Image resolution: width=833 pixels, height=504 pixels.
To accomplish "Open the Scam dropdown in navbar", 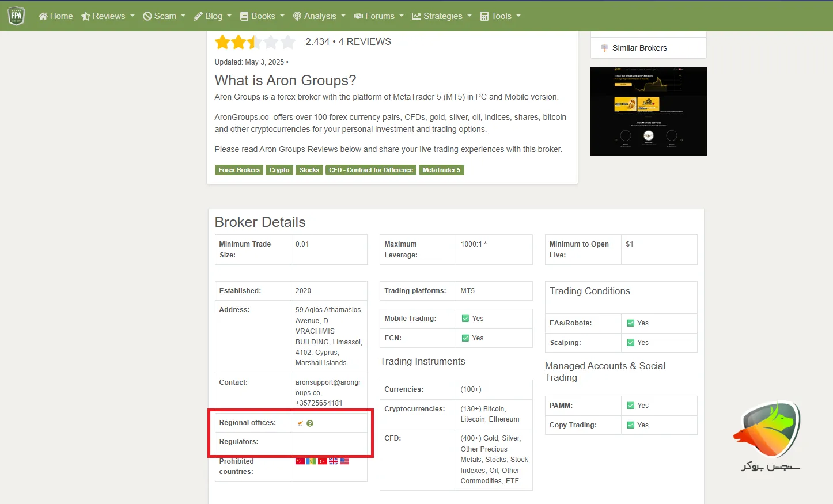I will 164,16.
